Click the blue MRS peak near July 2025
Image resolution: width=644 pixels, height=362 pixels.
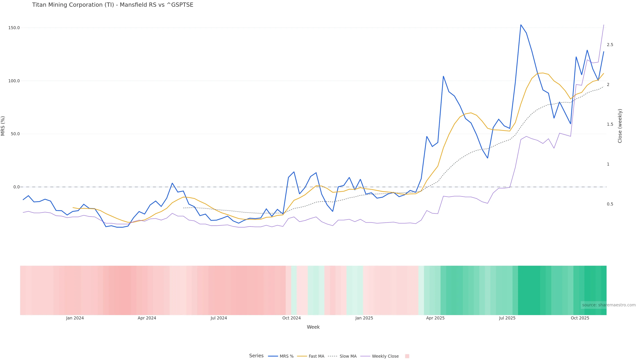(521, 25)
